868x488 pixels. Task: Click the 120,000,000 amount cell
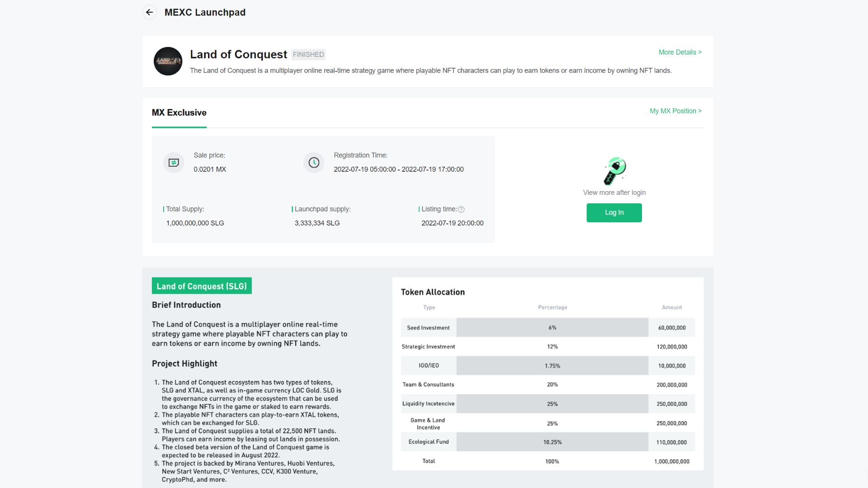point(672,347)
